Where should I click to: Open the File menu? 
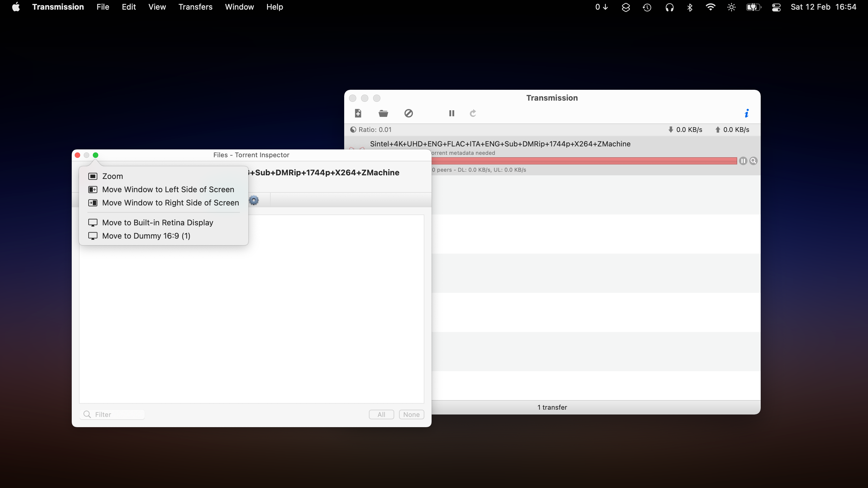point(103,7)
